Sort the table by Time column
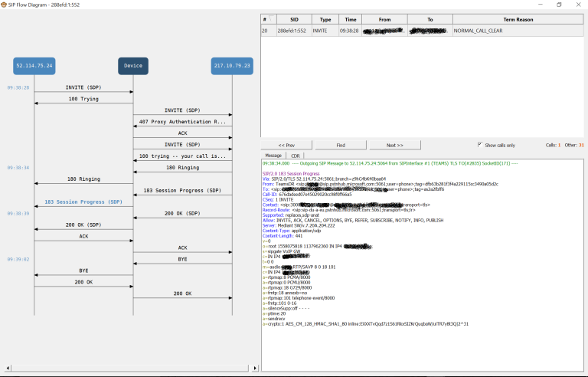Image resolution: width=588 pixels, height=377 pixels. (x=349, y=19)
